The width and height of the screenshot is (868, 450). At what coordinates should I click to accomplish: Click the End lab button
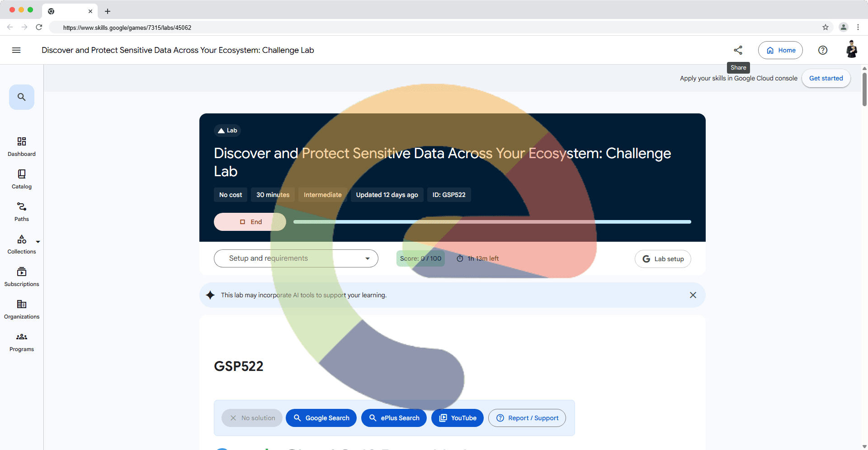(250, 222)
